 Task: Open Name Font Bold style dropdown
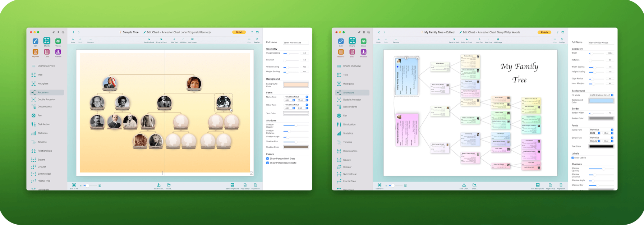click(x=595, y=133)
